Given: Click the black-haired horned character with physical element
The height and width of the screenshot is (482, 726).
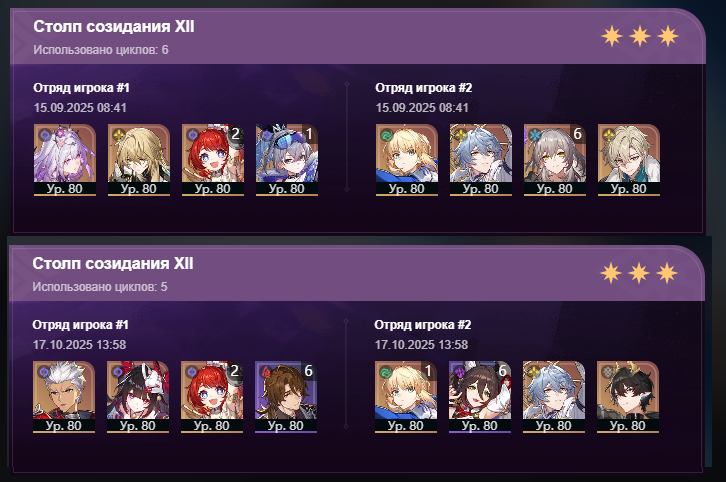Looking at the screenshot, I should coord(628,397).
